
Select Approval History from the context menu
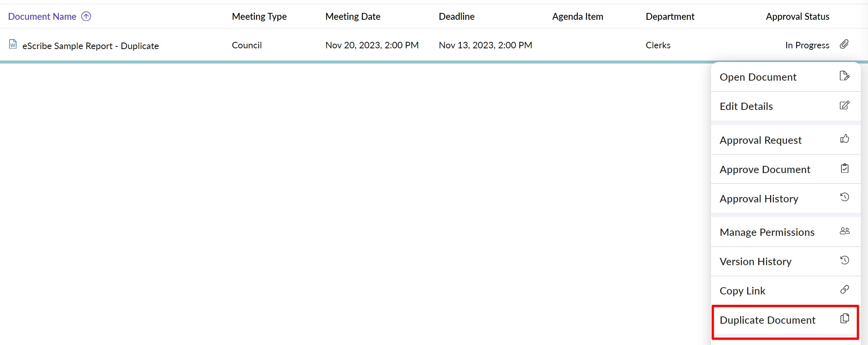[x=759, y=199]
